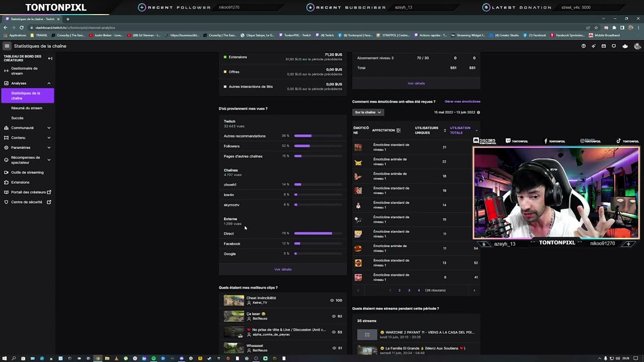Image resolution: width=644 pixels, height=362 pixels.
Task: Go to emotes page 2
Action: click(399, 290)
